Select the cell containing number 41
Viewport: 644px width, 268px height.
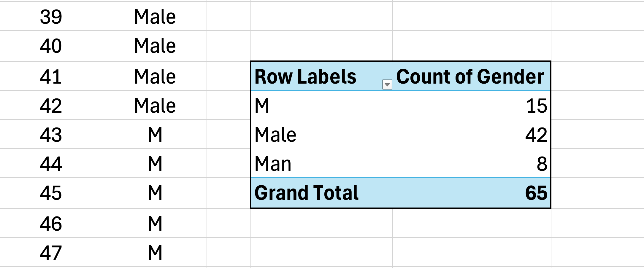pos(51,76)
